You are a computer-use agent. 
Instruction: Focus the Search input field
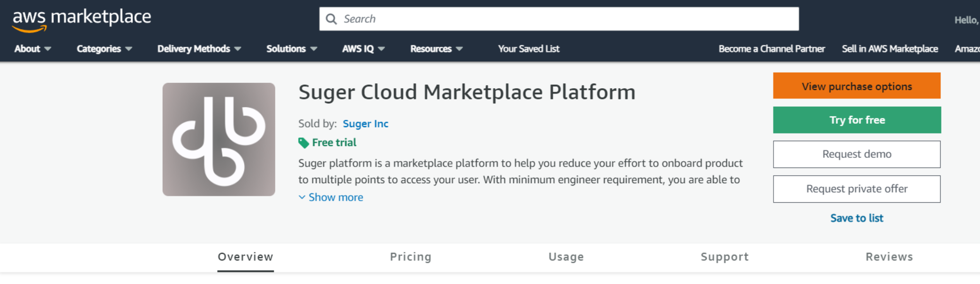559,19
